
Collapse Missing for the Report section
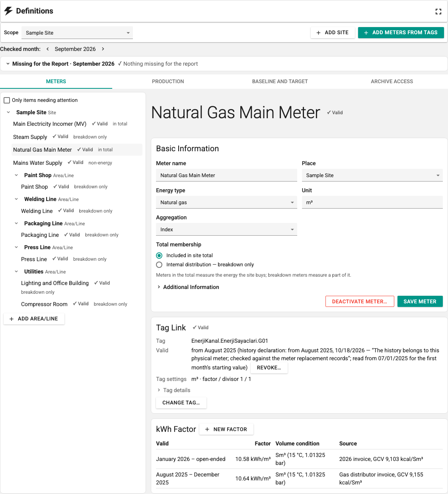(x=8, y=64)
